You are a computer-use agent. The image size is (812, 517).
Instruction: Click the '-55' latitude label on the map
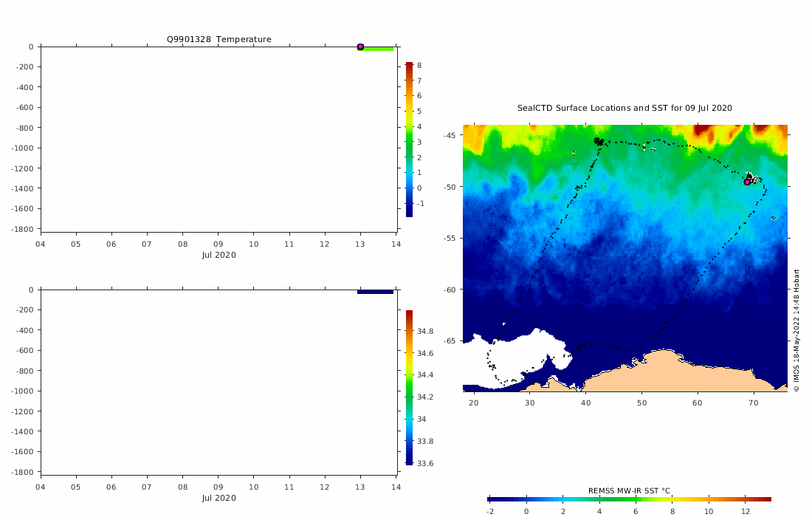[450, 238]
